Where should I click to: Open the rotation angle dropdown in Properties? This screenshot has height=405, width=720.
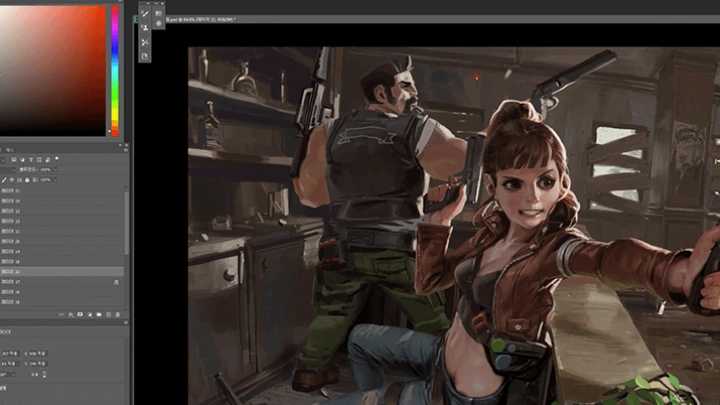[13, 375]
